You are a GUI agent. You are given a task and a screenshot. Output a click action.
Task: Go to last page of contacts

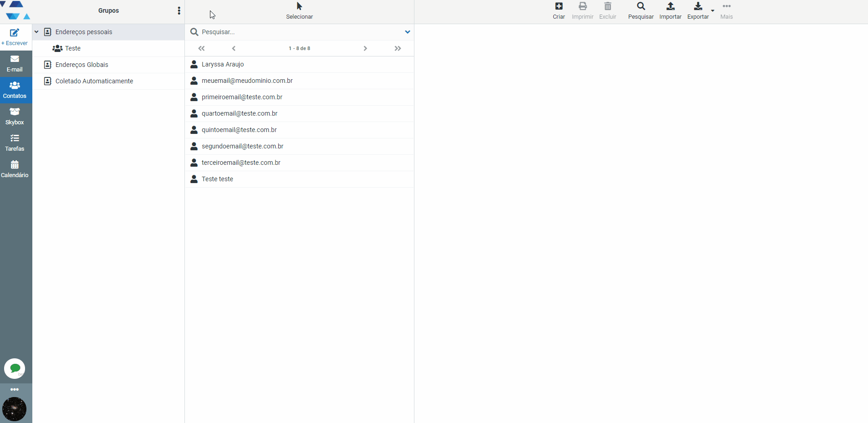pos(398,48)
